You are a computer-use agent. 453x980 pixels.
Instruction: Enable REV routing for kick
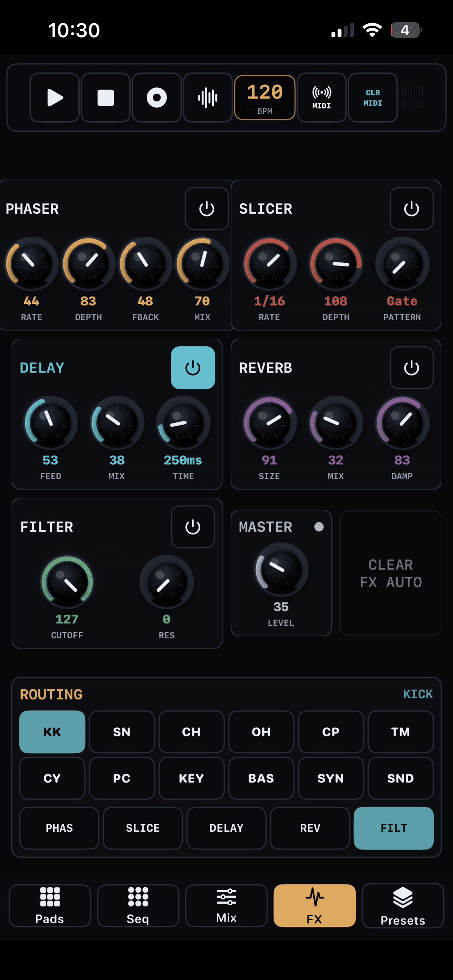point(310,828)
